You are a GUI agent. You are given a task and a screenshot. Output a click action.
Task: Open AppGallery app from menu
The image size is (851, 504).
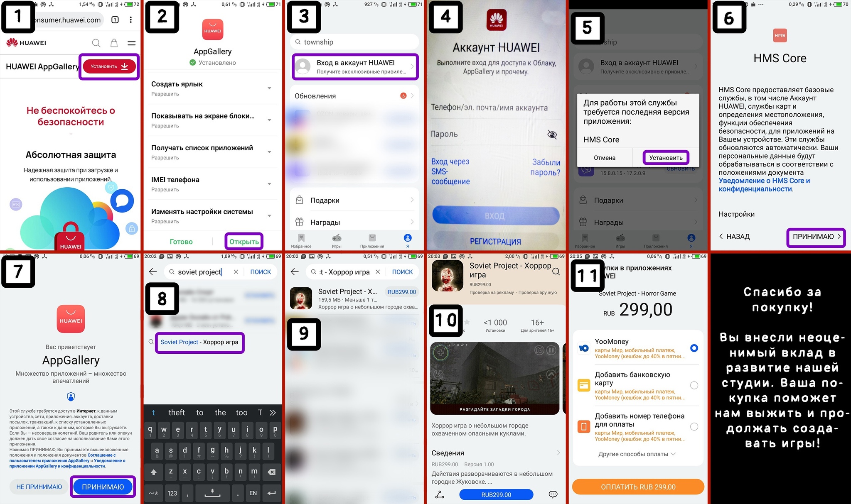point(243,241)
